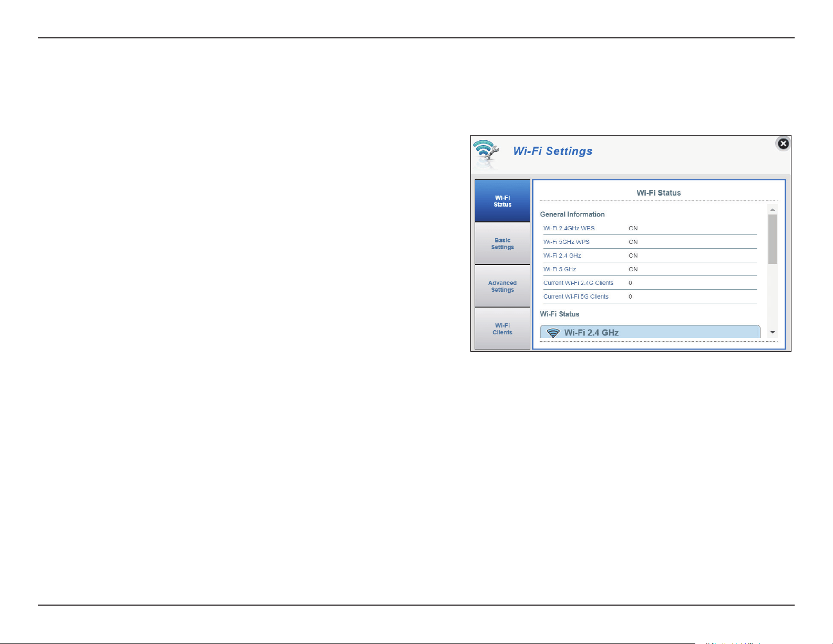Click the scrollbar down arrow
Viewport: 833px width, 644px height.
[x=773, y=332]
